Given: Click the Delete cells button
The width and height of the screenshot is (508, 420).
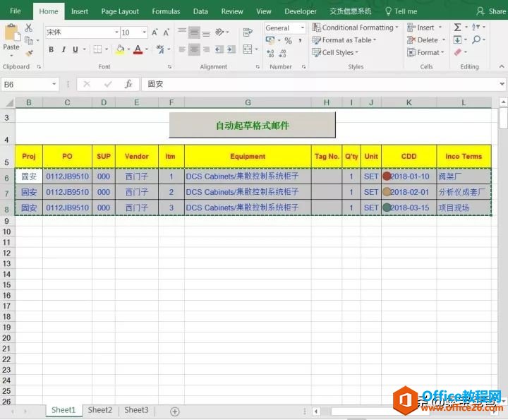Looking at the screenshot, I should pos(426,40).
